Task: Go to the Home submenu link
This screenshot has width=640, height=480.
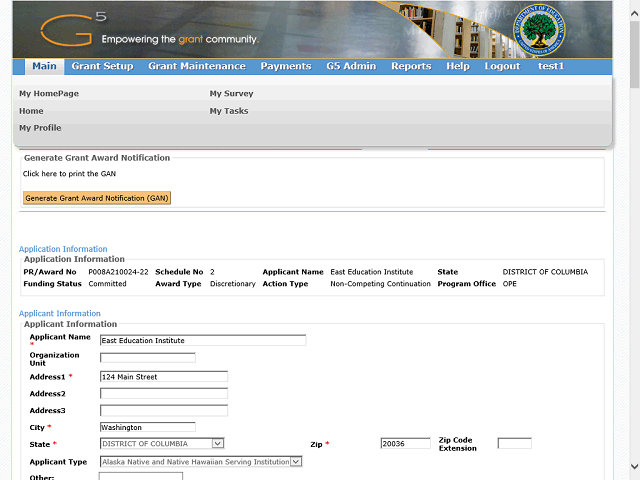Action: (31, 111)
